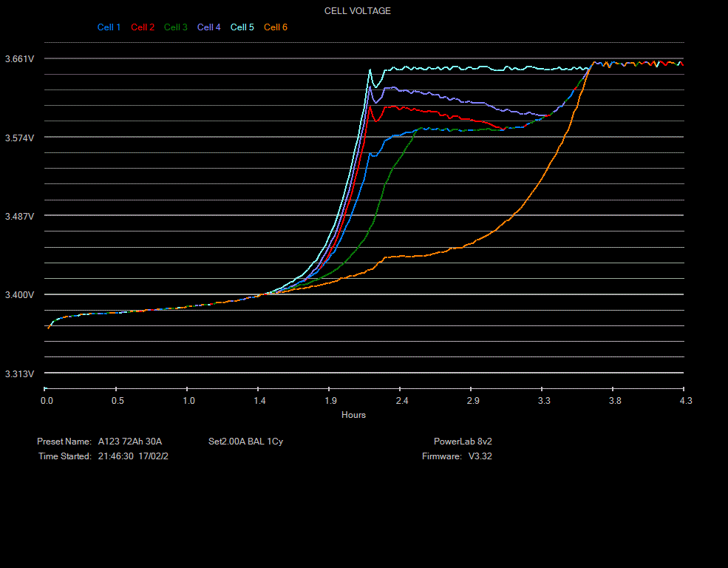This screenshot has height=568, width=728.
Task: Click the orange Cell 6 legend label
Action: (x=276, y=27)
